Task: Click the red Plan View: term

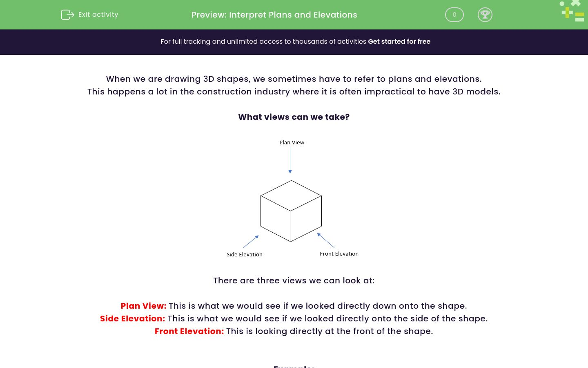Action: (x=143, y=306)
